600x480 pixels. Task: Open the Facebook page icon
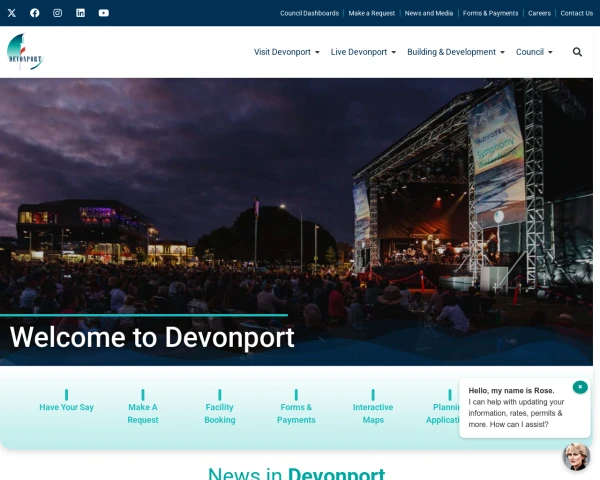[35, 13]
